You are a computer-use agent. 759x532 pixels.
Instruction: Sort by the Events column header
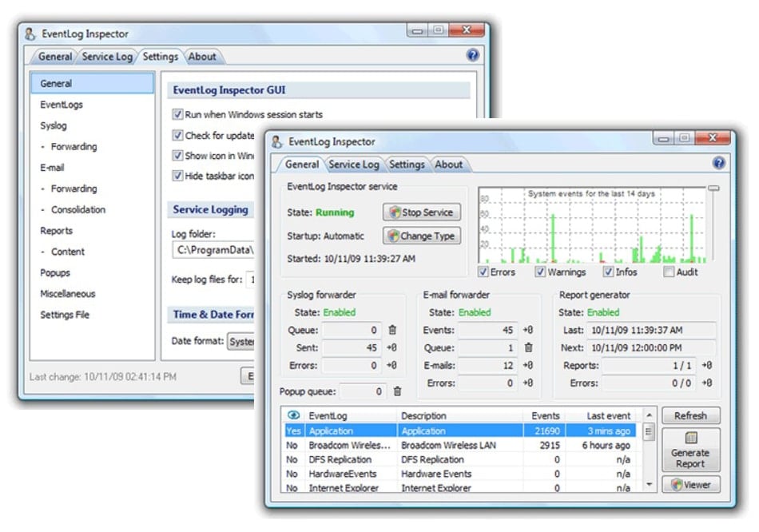(545, 416)
